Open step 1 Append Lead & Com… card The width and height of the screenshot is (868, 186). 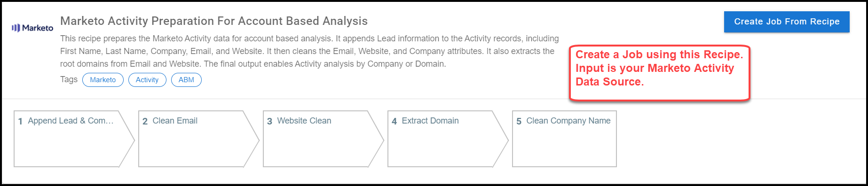74,139
